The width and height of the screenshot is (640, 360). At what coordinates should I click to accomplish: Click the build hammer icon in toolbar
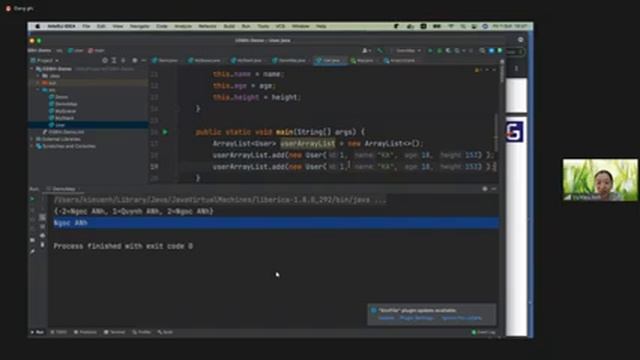point(380,51)
